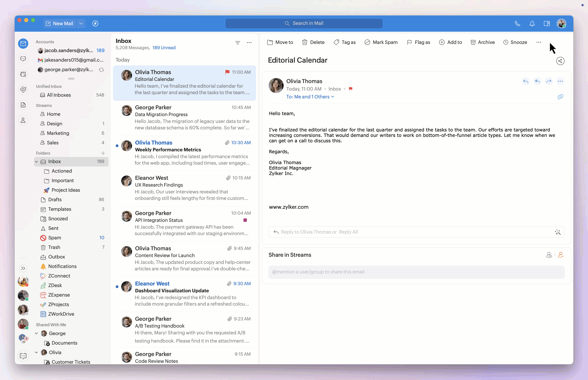Click the AI sparkle icon in reply box

pos(558,232)
